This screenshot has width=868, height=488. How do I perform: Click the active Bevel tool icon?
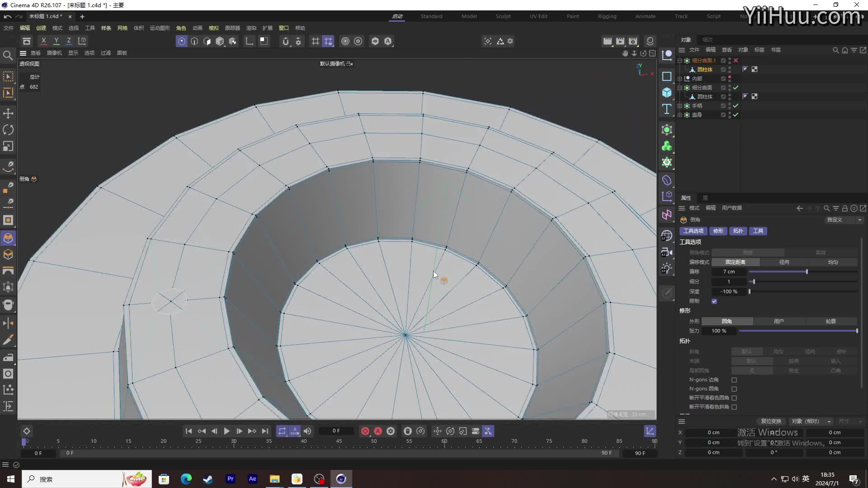8,238
